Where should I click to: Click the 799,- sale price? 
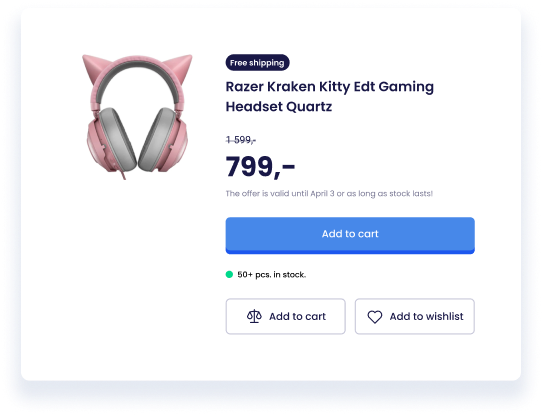(x=260, y=167)
